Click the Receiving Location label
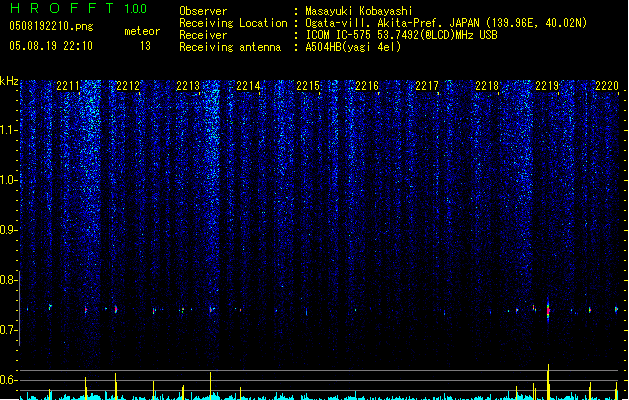The width and height of the screenshot is (629, 400). click(233, 23)
